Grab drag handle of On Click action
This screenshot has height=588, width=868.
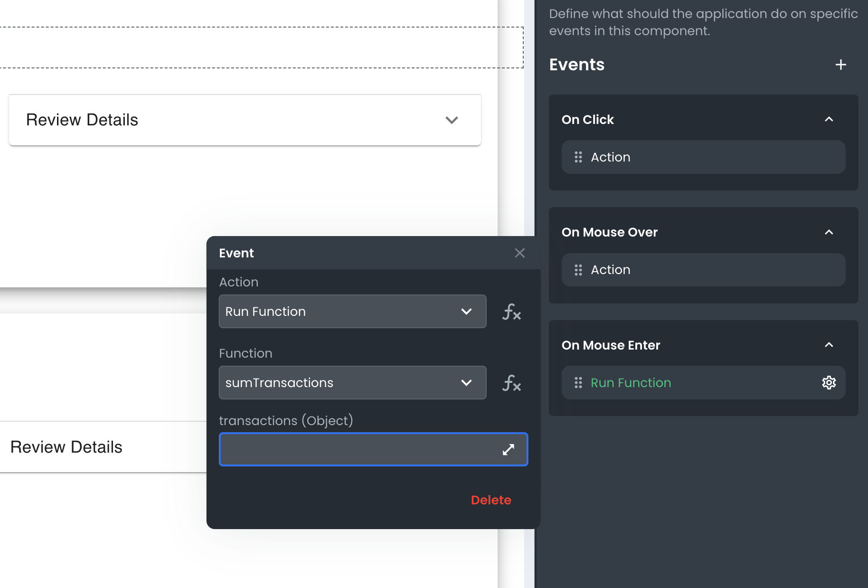(578, 157)
